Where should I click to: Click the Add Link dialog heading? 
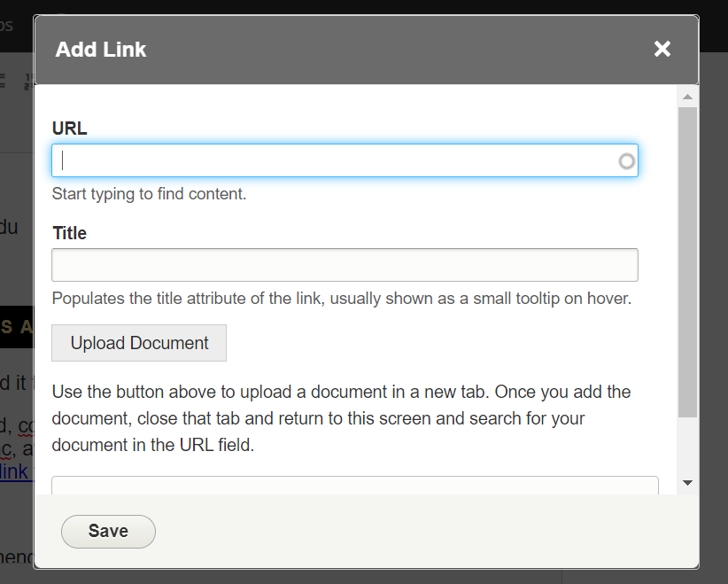click(101, 50)
